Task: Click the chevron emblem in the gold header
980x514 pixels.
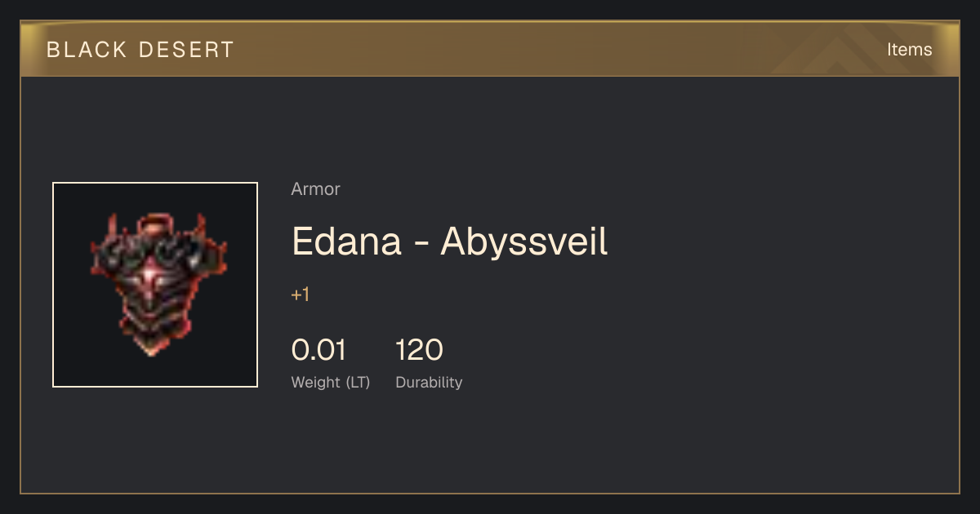Action: pos(849,51)
